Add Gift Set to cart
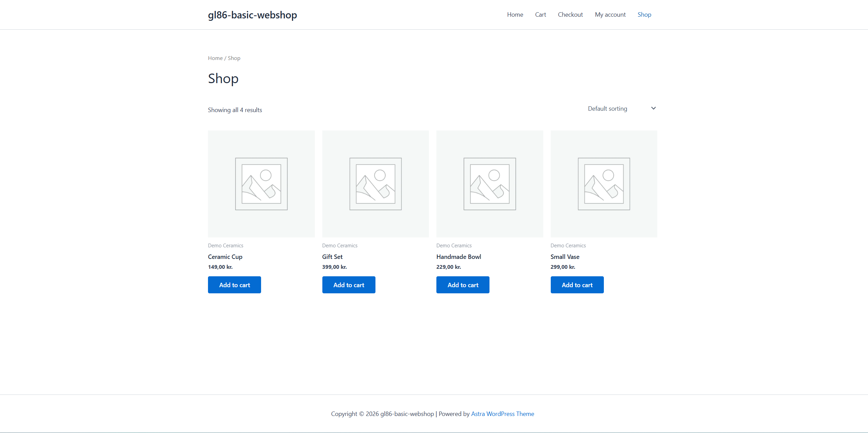The width and height of the screenshot is (868, 433). [349, 285]
